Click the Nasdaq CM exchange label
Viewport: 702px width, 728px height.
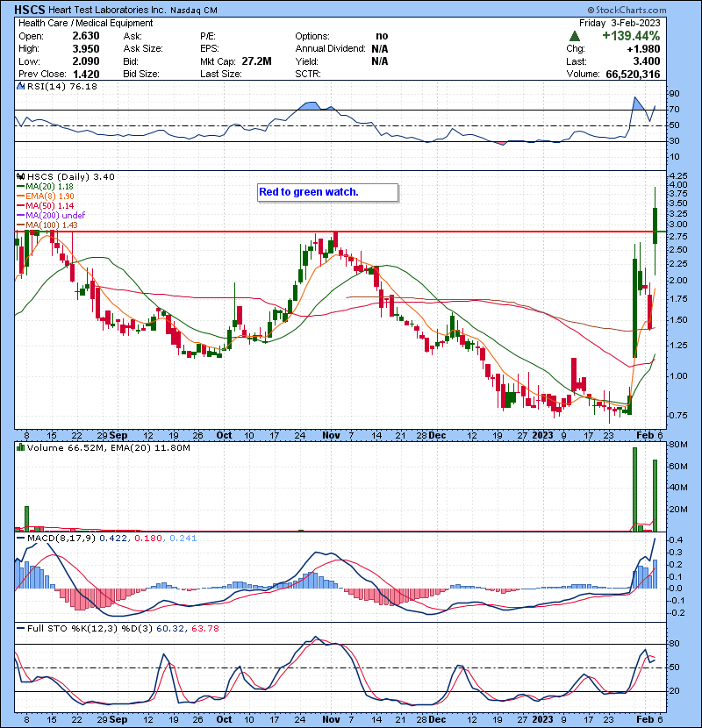(194, 11)
